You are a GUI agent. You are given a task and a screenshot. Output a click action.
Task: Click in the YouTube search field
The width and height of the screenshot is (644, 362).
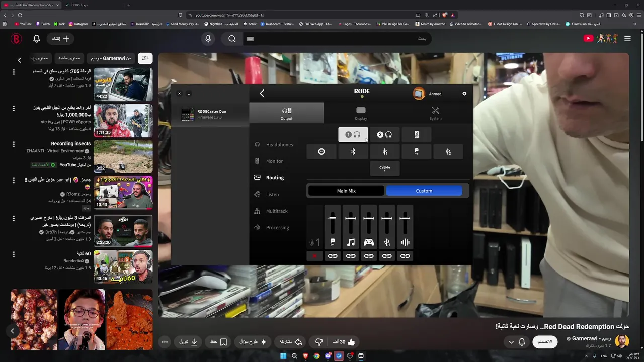[337, 39]
